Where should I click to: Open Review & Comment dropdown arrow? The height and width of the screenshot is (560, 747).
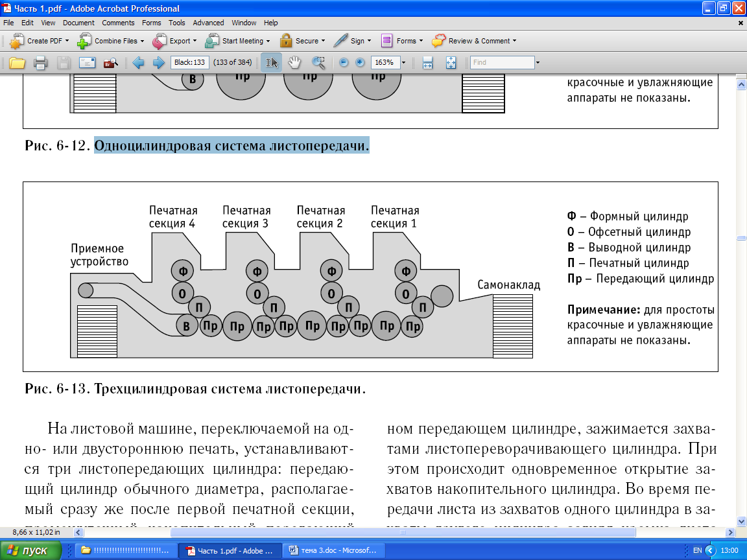tap(514, 41)
